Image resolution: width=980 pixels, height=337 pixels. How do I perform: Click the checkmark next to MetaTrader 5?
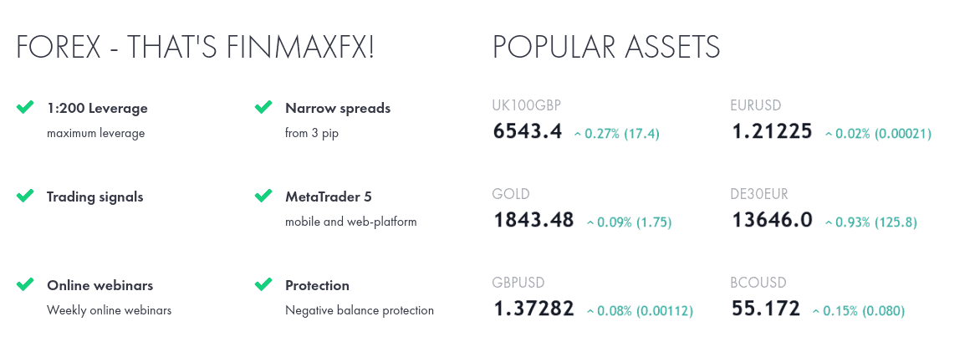coord(263,196)
